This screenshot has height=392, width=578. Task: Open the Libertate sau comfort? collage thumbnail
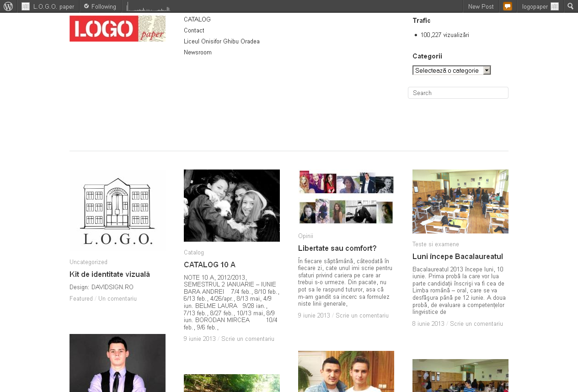[x=346, y=197]
